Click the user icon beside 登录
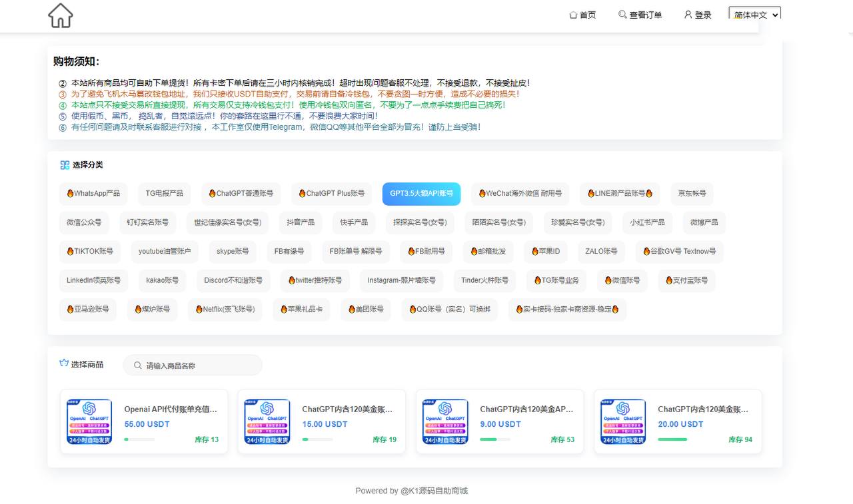 coord(688,15)
